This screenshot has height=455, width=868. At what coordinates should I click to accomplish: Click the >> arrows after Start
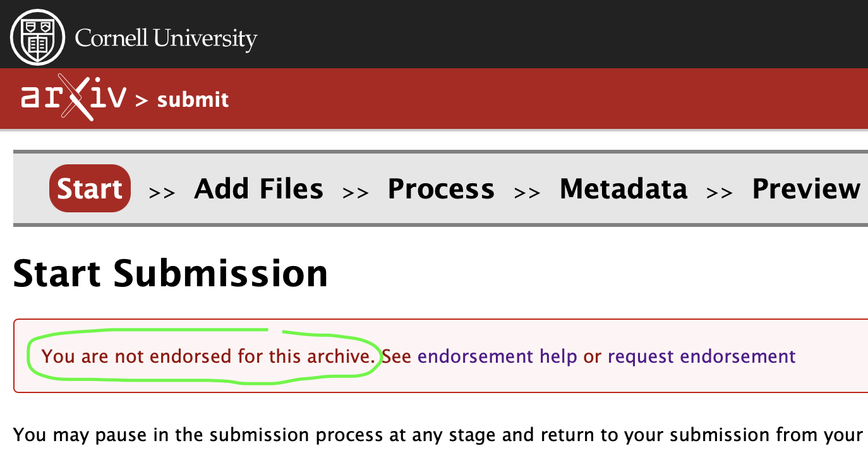[162, 192]
